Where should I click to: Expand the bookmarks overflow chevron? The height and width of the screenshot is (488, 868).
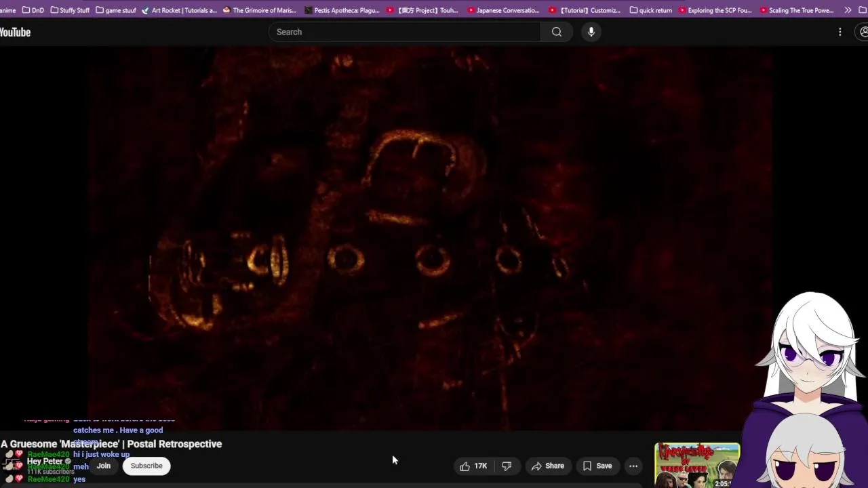[848, 10]
